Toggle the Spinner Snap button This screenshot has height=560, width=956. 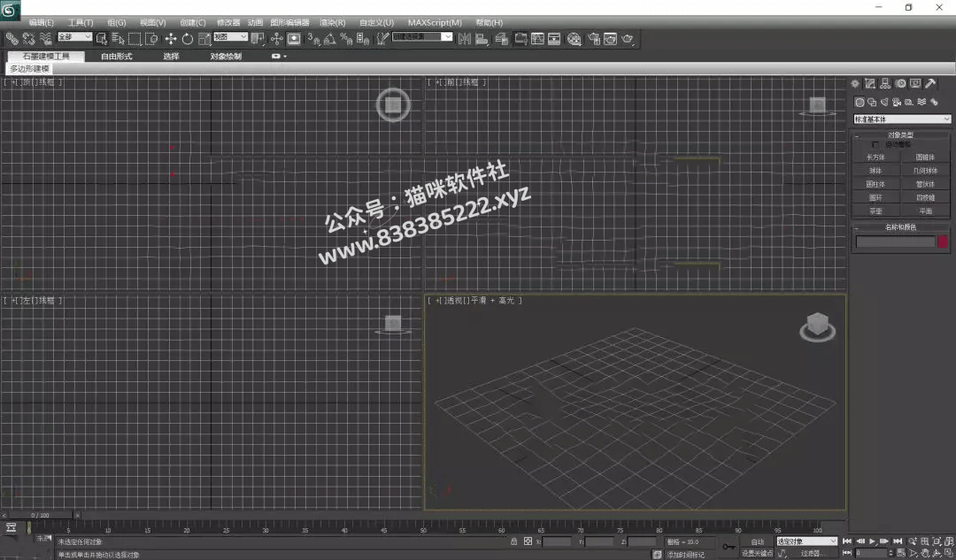click(363, 39)
